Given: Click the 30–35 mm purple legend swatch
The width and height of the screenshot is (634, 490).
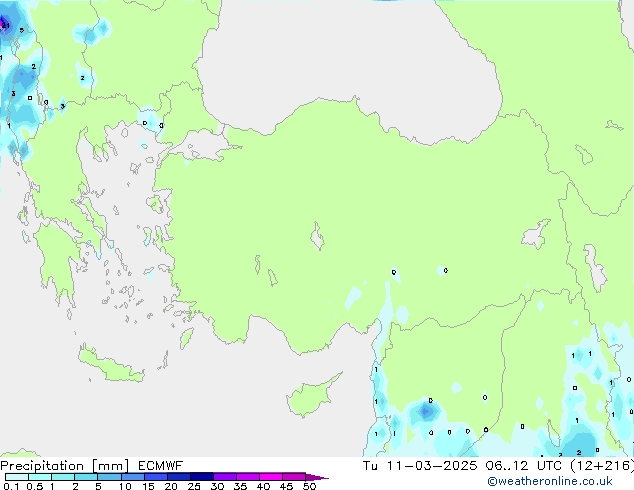Looking at the screenshot, I should [225, 477].
